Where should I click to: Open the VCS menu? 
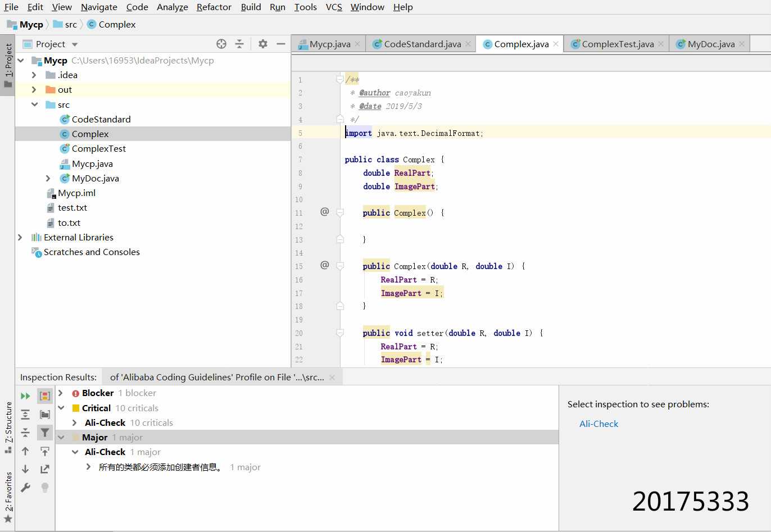(x=334, y=7)
